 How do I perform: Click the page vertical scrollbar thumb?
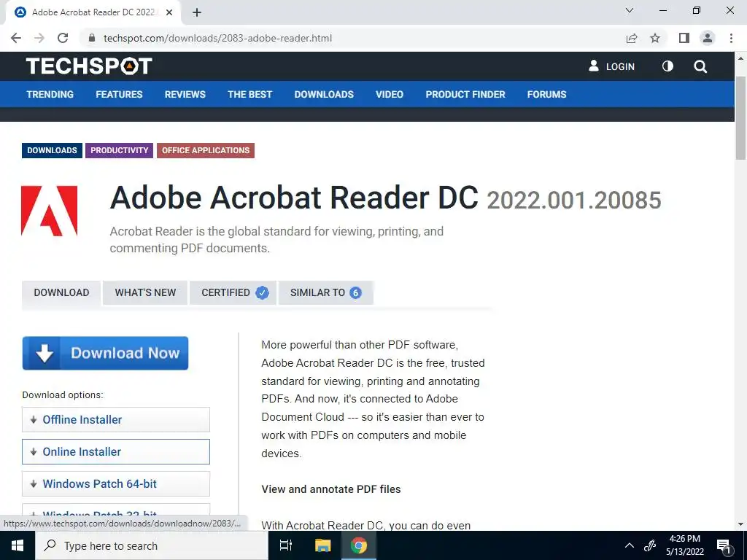coord(740,117)
